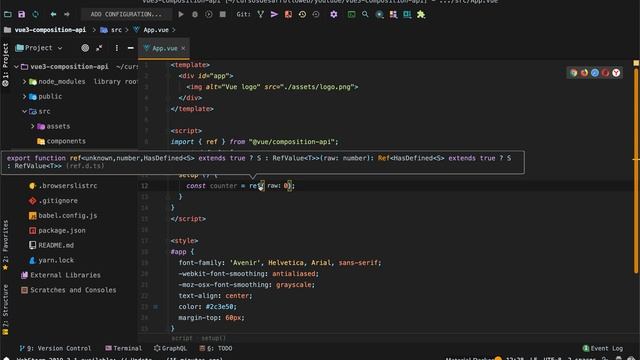Switch to the App.vue editor tab
Screen dimensions: 640x360
[164, 48]
